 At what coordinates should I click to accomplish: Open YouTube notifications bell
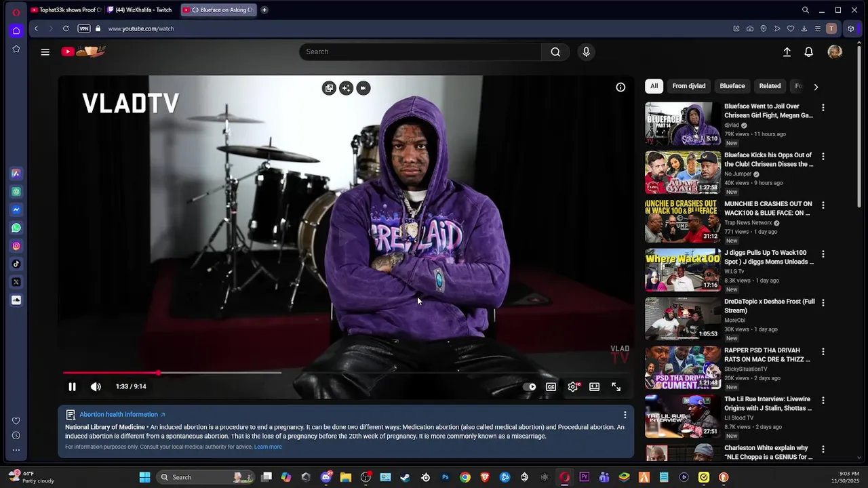pyautogui.click(x=808, y=52)
